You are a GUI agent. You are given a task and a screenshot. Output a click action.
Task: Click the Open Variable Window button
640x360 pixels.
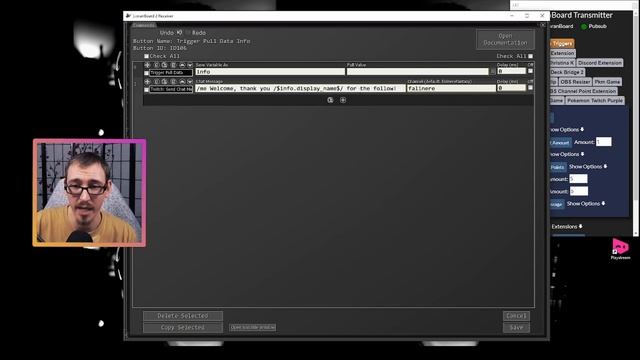252,327
